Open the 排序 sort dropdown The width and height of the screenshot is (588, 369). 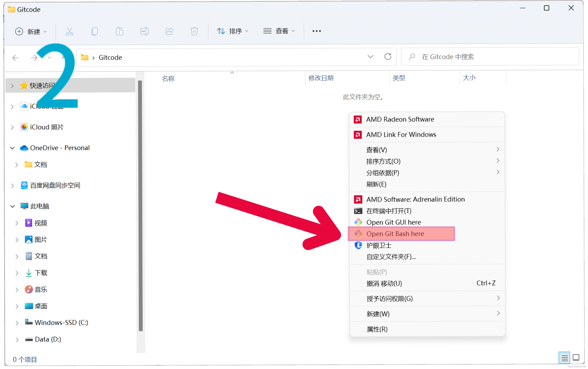coord(232,31)
